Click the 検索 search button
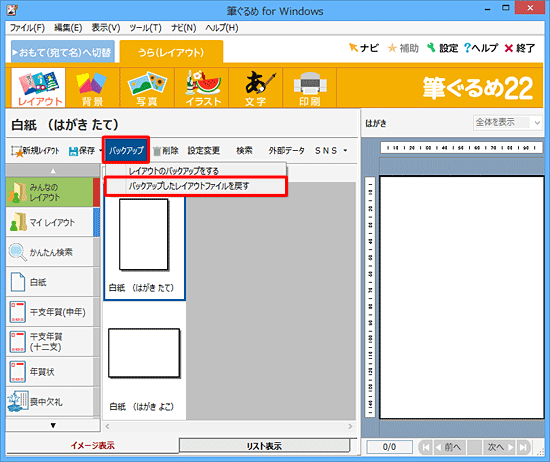This screenshot has height=462, width=550. tap(244, 151)
